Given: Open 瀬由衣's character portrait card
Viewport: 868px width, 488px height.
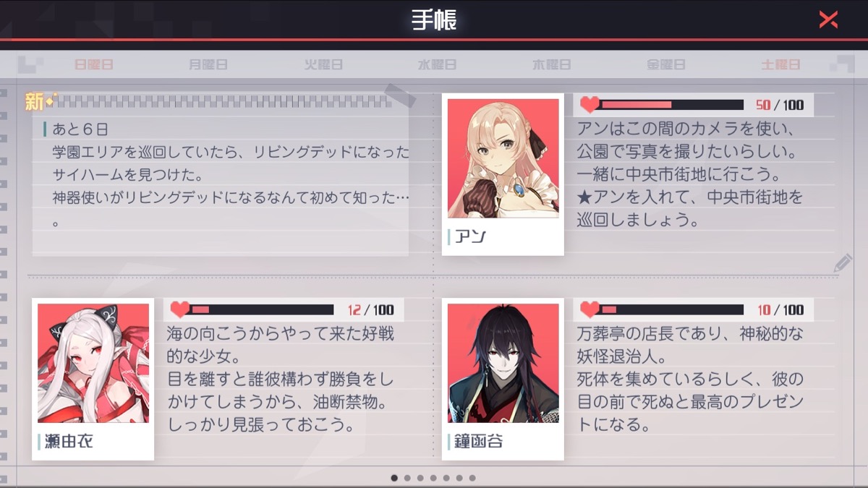Looking at the screenshot, I should click(93, 379).
